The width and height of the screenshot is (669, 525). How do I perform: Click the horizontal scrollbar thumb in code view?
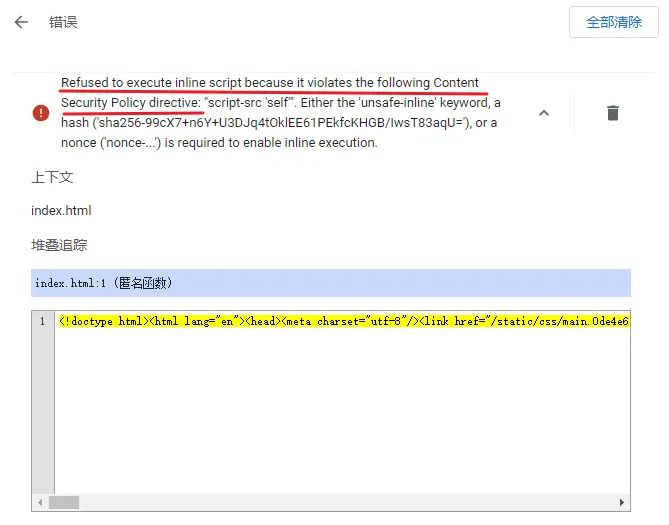coord(64,502)
